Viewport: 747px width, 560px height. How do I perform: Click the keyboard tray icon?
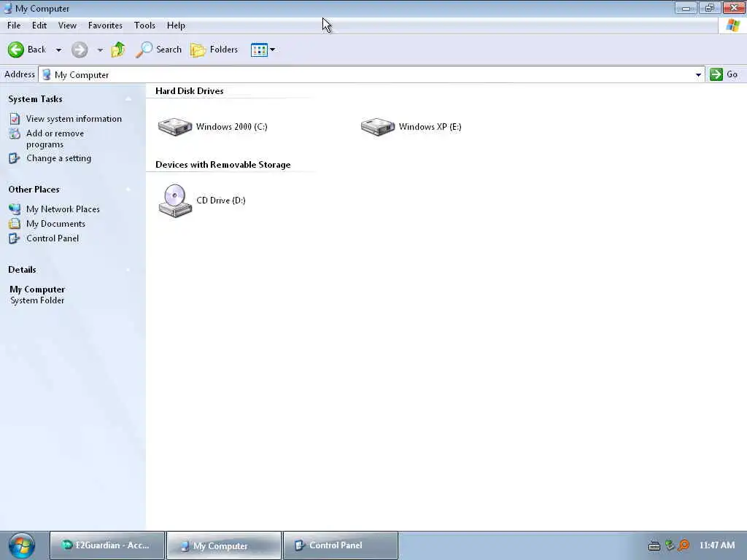654,545
